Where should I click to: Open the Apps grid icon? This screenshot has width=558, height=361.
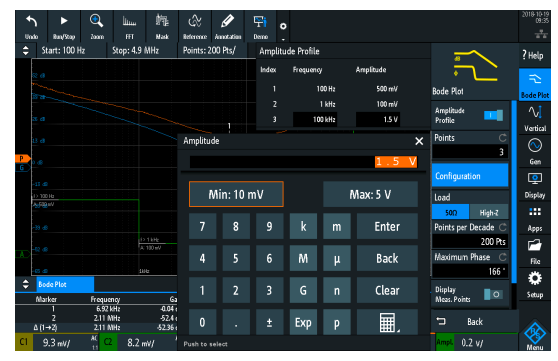coord(535,212)
